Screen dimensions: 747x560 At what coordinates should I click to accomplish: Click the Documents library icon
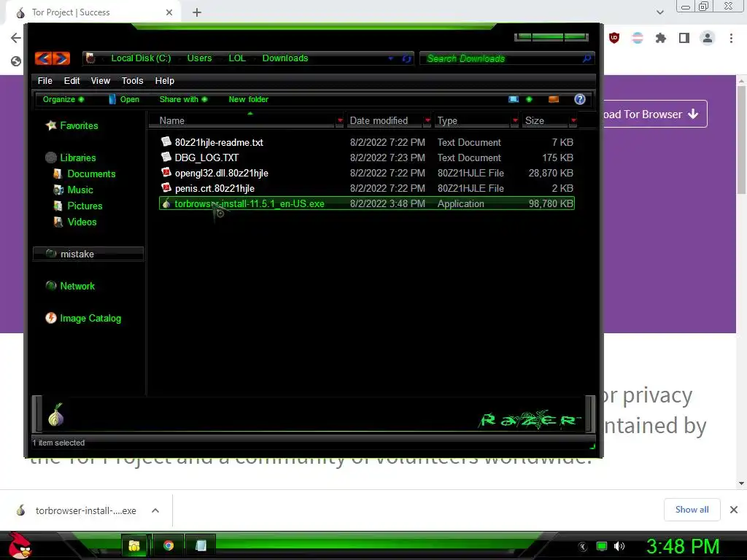tap(58, 174)
